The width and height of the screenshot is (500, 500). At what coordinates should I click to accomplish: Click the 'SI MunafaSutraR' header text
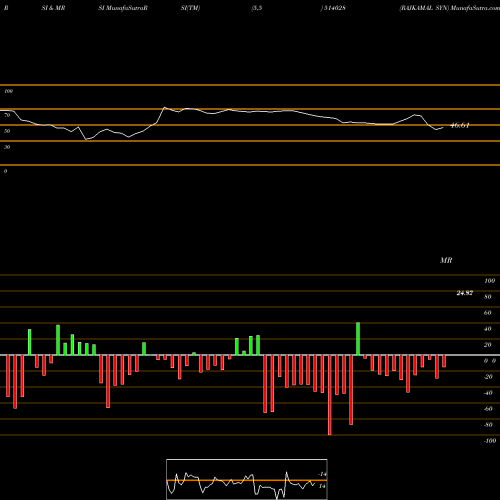123,8
